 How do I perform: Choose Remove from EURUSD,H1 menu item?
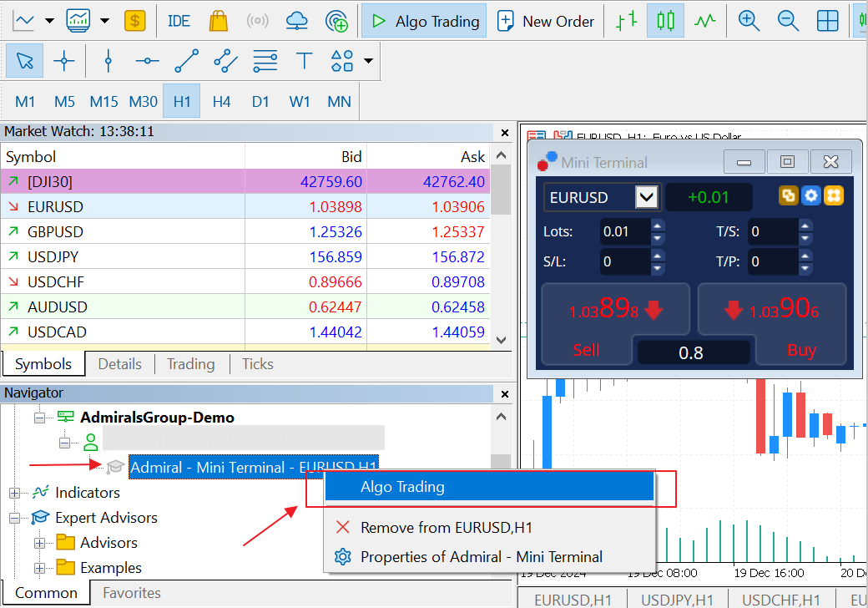coord(489,528)
